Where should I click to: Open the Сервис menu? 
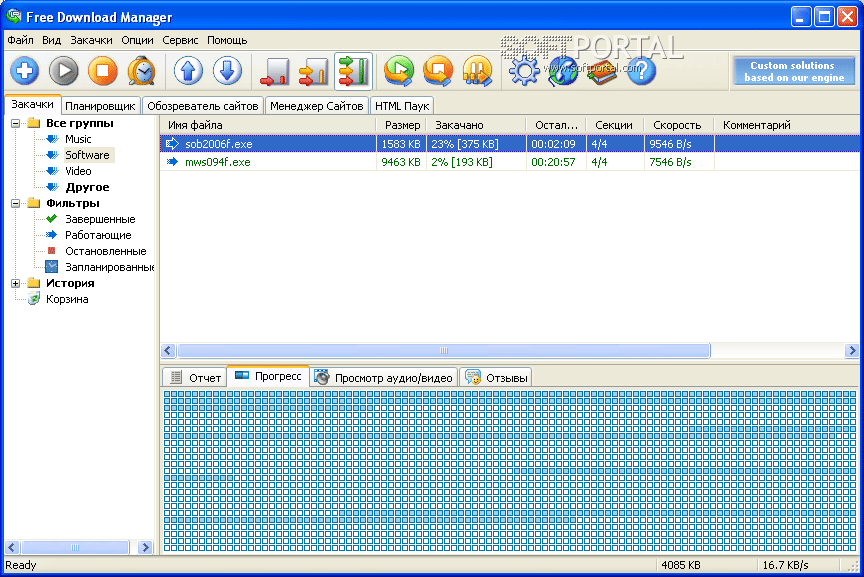pyautogui.click(x=180, y=40)
